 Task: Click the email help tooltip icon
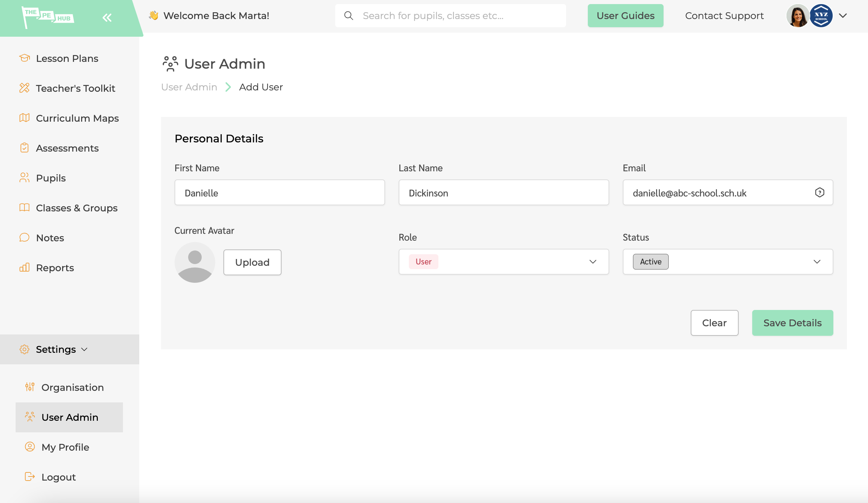820,192
